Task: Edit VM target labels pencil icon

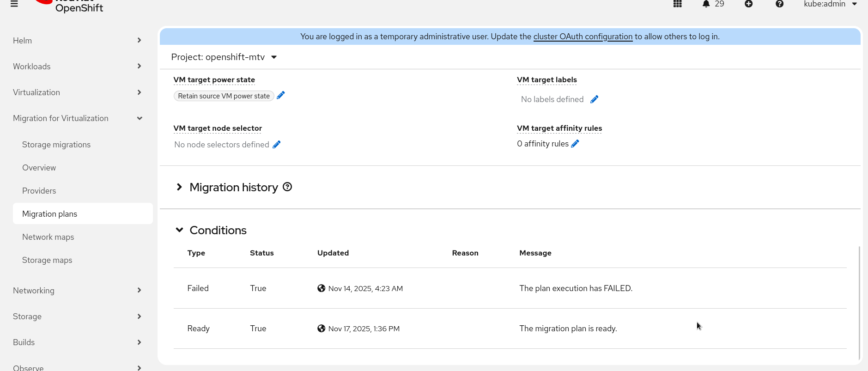Action: [x=595, y=99]
